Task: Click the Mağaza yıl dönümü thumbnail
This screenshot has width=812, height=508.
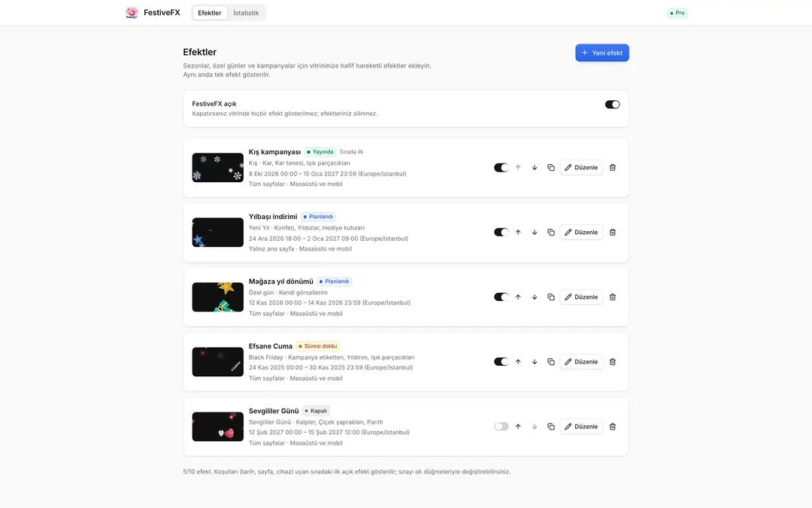Action: tap(217, 297)
